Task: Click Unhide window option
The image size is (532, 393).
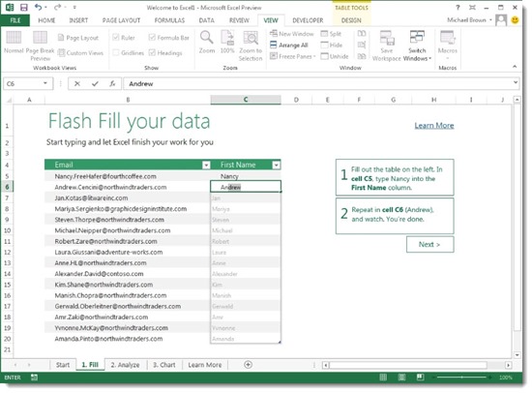Action: click(x=335, y=56)
